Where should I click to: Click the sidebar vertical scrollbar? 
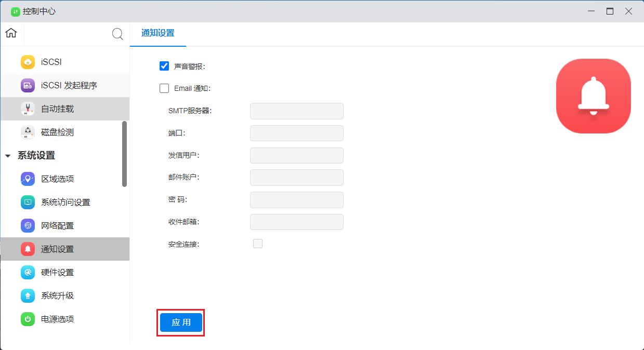(124, 154)
